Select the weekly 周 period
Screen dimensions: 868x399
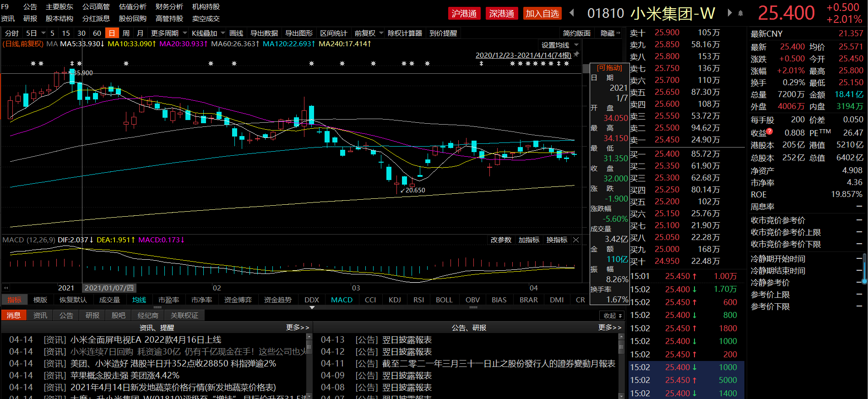(126, 33)
